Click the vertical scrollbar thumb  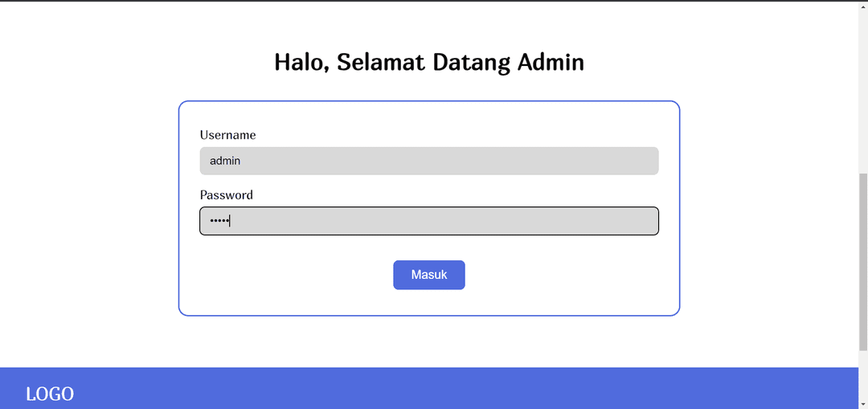coord(863,261)
